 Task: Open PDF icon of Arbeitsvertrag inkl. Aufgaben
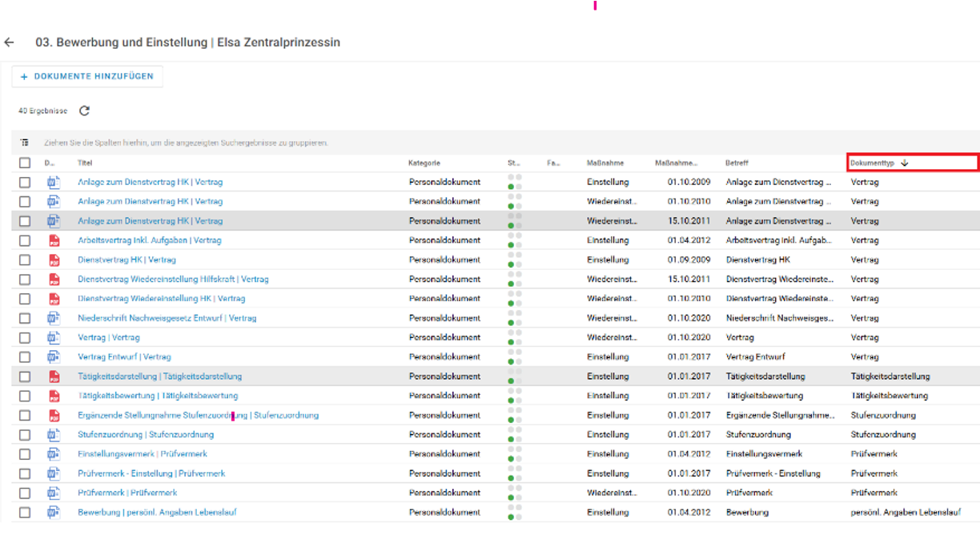[54, 240]
